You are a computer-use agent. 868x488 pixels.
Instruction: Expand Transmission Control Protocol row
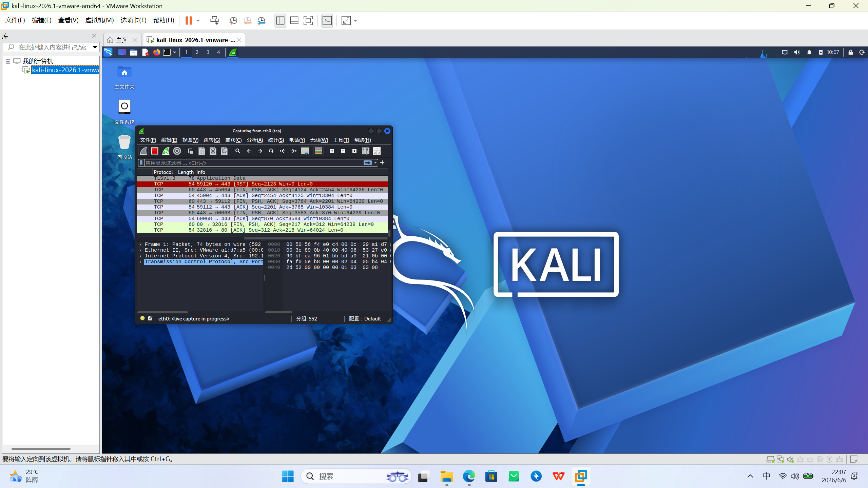[140, 262]
